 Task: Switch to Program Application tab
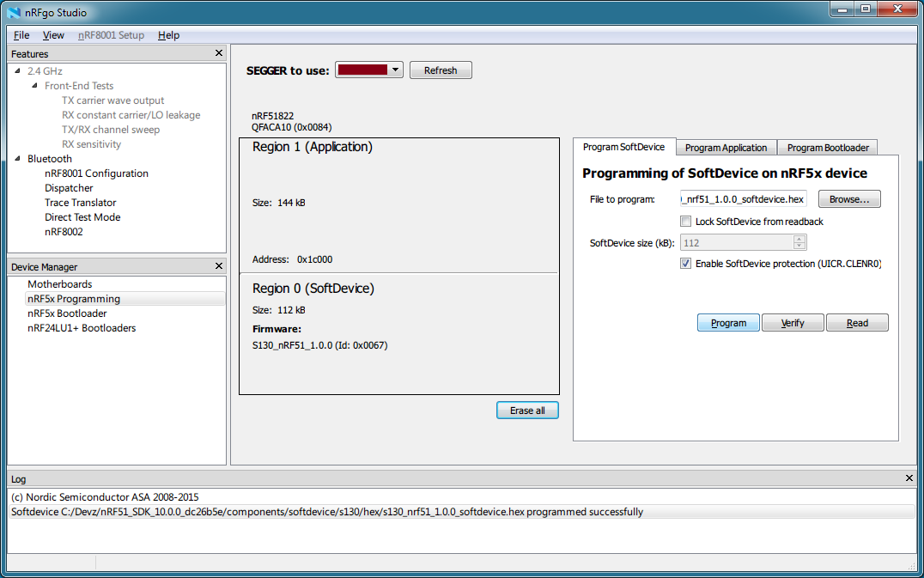click(726, 148)
